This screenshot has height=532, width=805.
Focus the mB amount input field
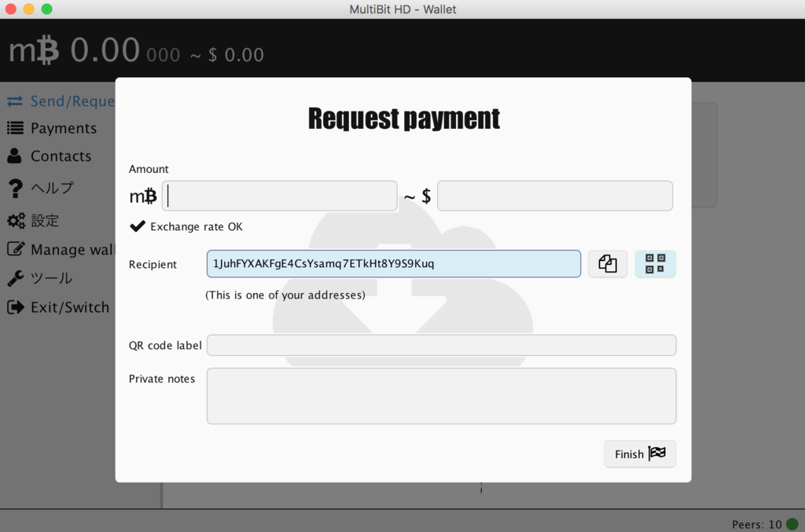click(279, 196)
